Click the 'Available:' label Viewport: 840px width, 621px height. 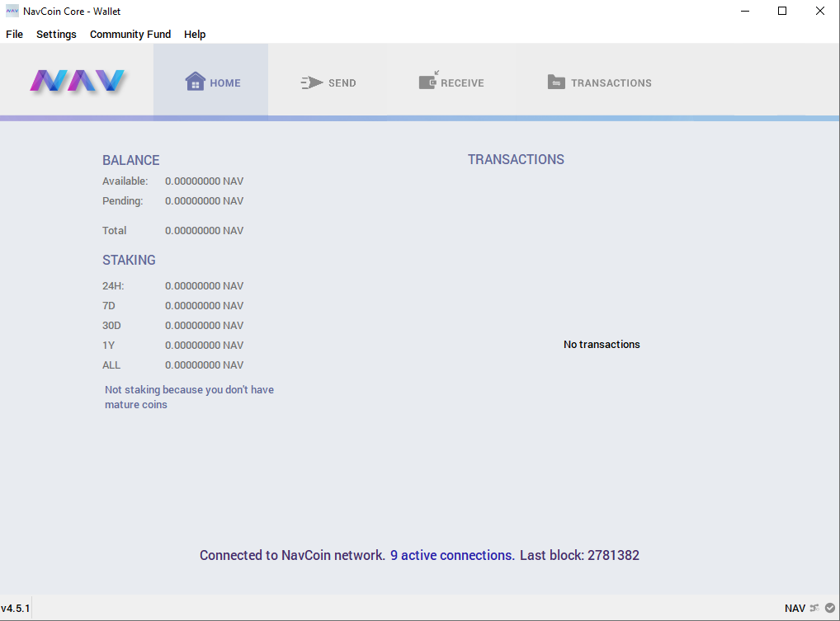(x=125, y=181)
